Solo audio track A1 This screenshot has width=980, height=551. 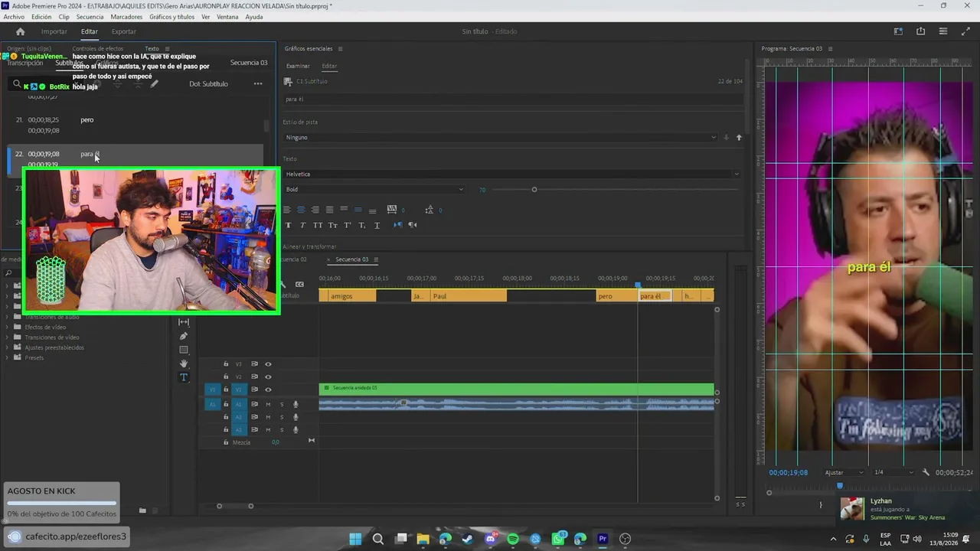point(282,404)
